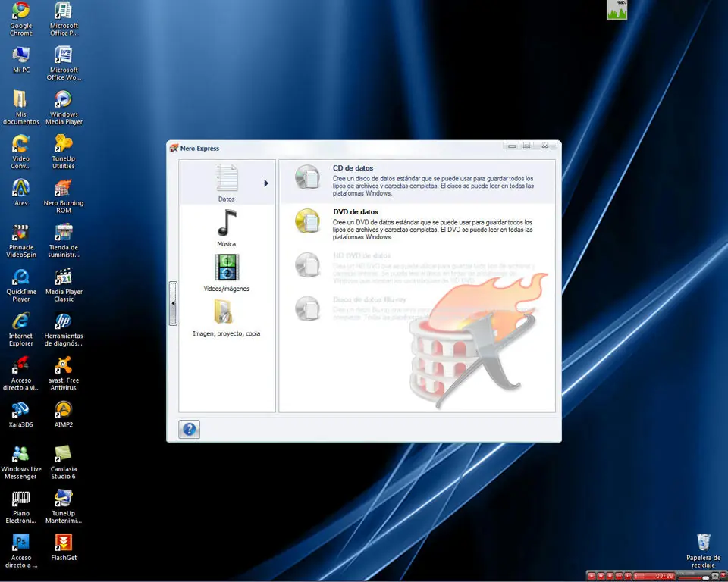728x582 pixels.
Task: Collapse the left side panel handle
Action: coord(173,303)
